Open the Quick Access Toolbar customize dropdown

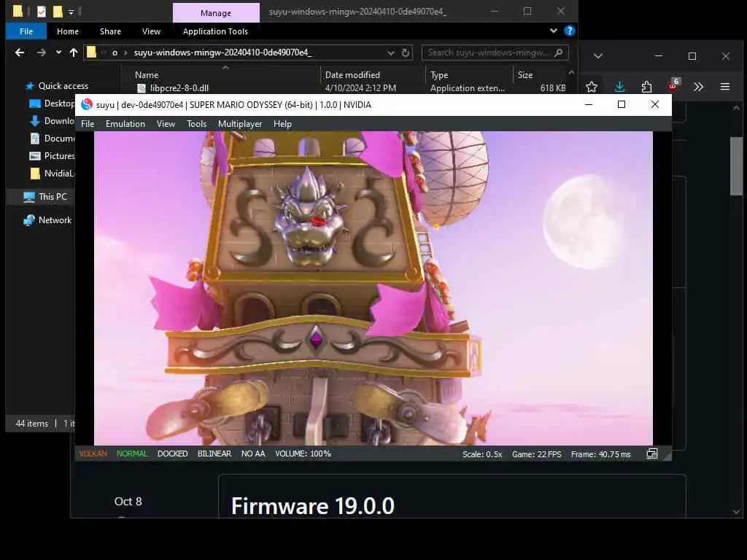pos(71,12)
